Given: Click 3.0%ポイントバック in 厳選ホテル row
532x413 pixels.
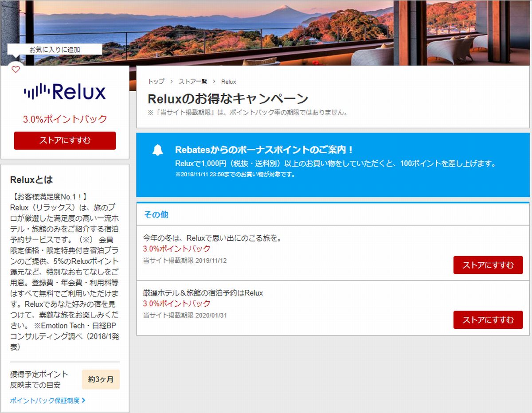Looking at the screenshot, I should [177, 304].
